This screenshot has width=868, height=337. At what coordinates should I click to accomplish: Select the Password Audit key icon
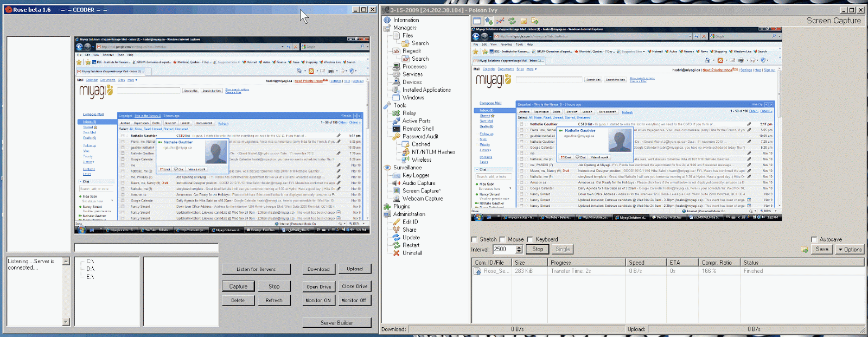396,137
